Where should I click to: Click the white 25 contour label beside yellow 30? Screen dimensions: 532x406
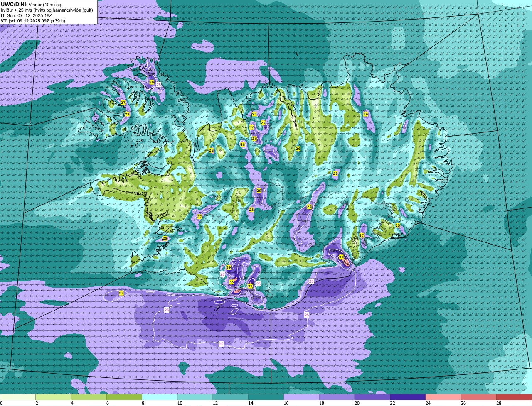click(x=158, y=84)
